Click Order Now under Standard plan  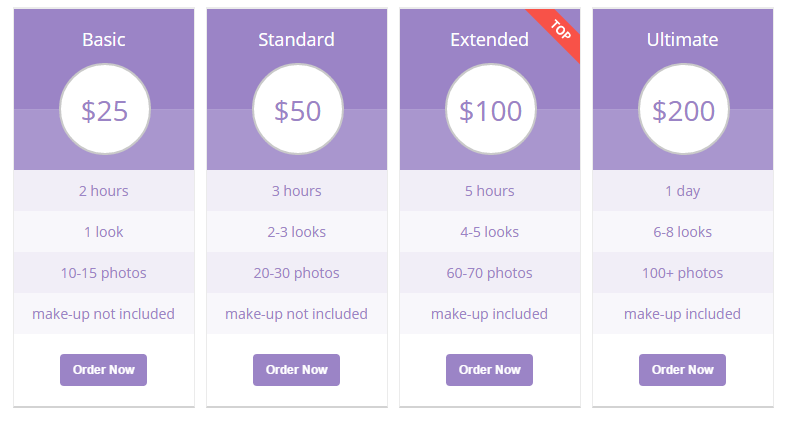coord(296,369)
